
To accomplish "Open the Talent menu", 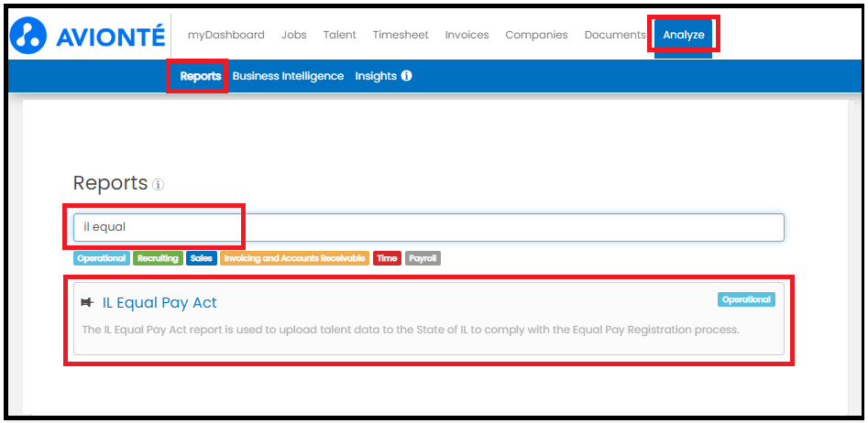I will click(340, 35).
